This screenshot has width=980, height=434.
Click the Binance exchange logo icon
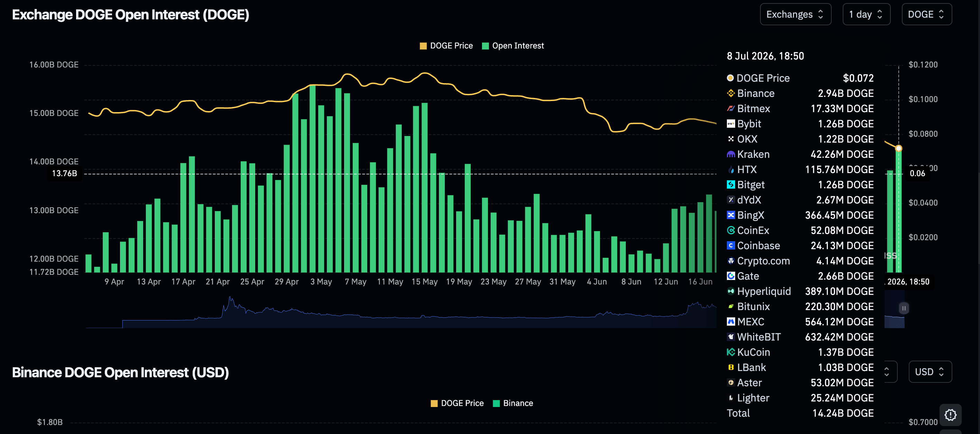pos(730,93)
